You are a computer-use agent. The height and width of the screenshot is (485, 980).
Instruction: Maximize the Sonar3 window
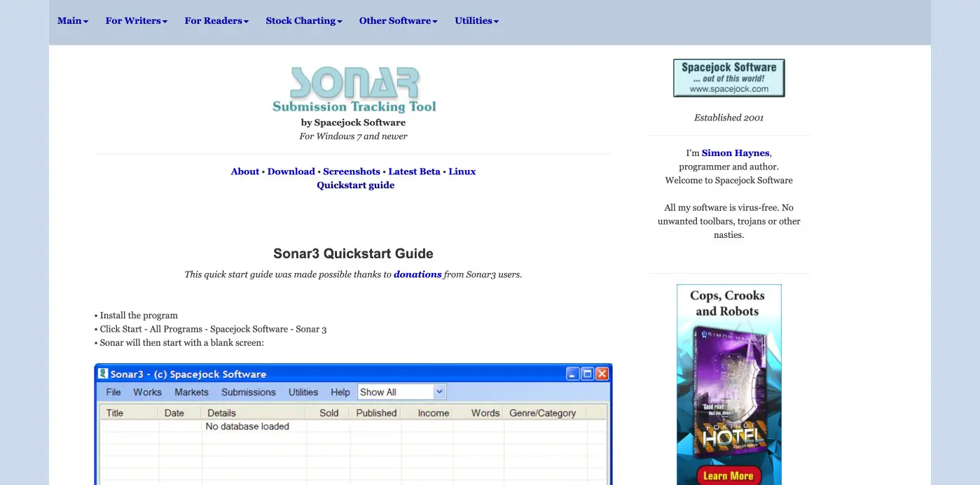(x=588, y=374)
